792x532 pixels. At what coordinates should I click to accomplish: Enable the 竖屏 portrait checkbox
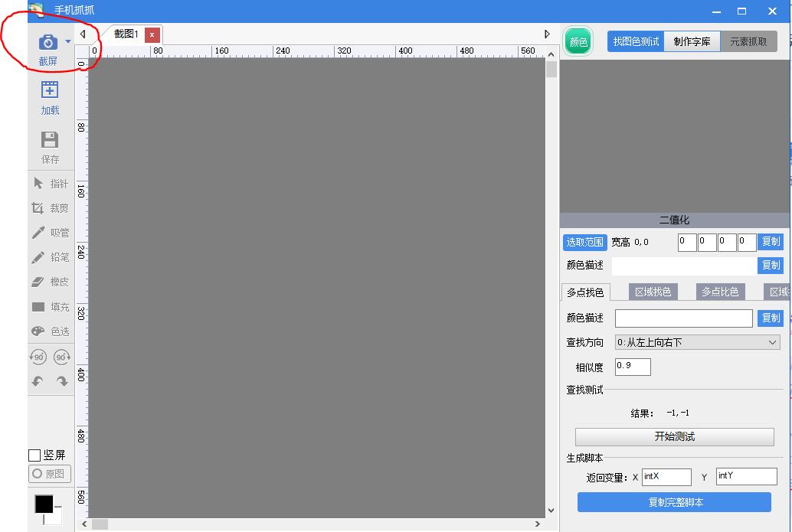click(34, 455)
